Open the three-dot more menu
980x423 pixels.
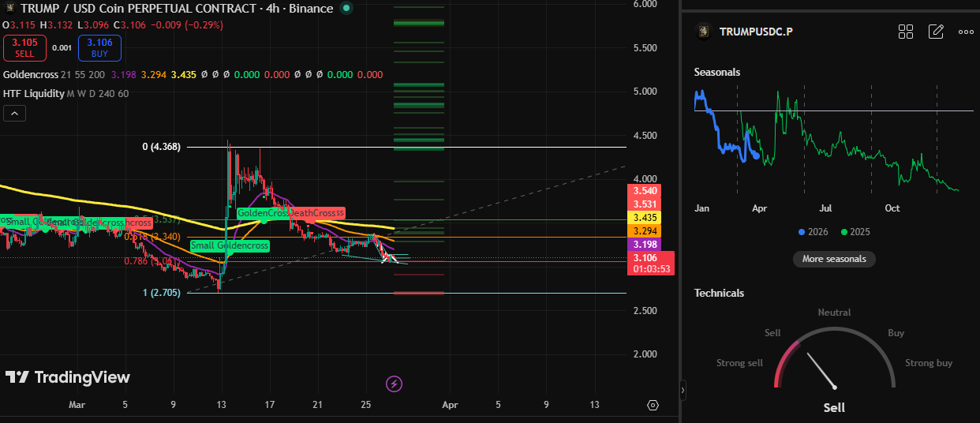pos(966,32)
